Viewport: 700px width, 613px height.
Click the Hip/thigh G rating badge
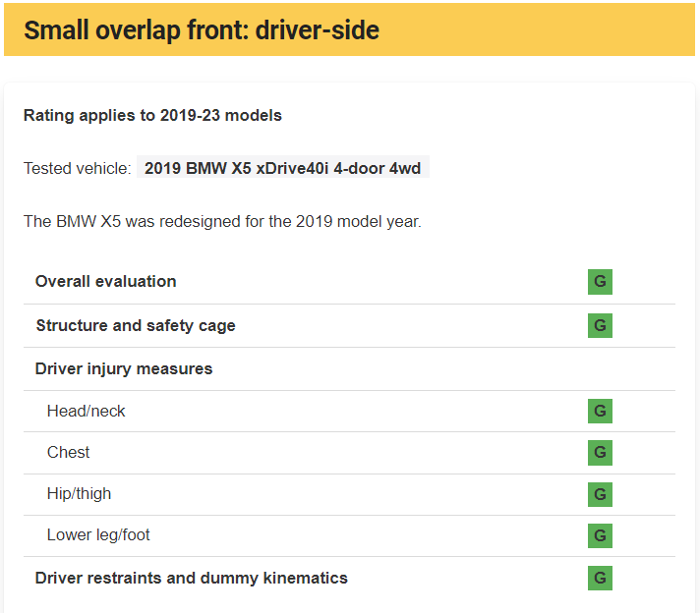click(600, 494)
